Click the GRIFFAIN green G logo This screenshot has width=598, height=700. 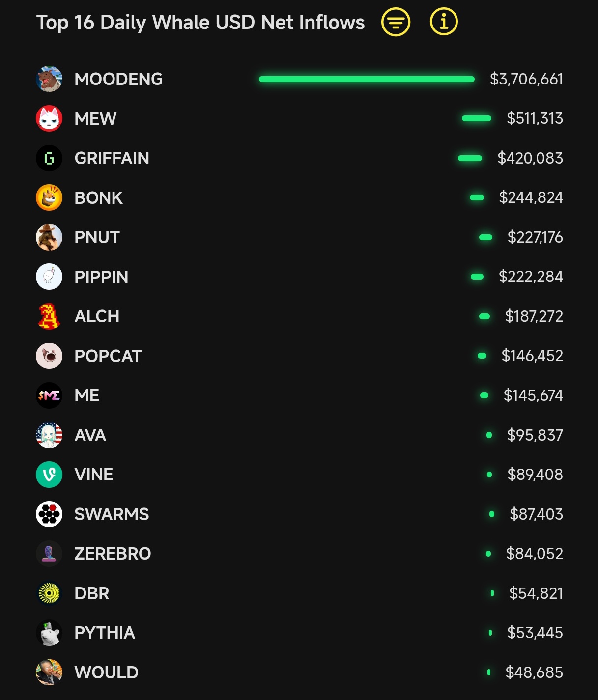49,158
